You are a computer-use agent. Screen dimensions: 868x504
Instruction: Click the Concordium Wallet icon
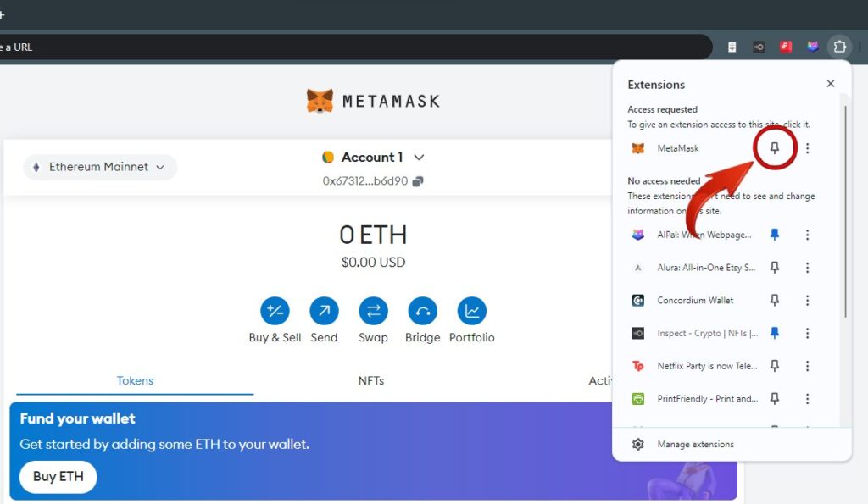click(637, 300)
